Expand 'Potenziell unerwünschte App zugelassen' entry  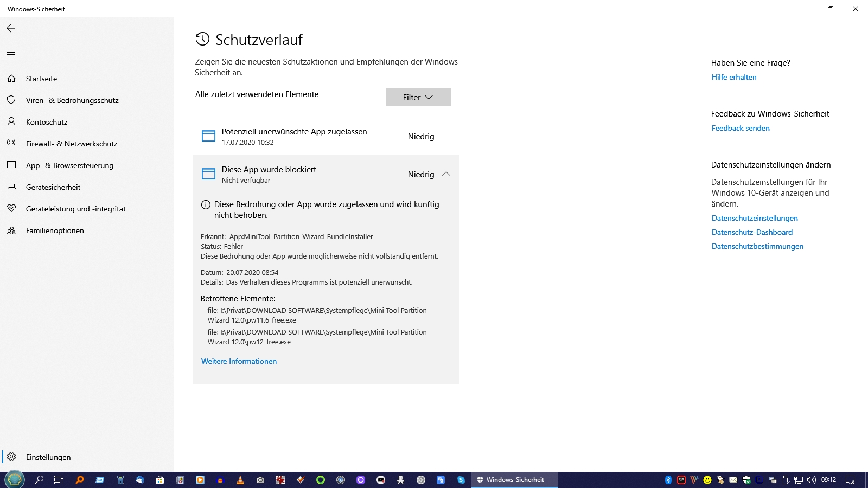coord(325,137)
